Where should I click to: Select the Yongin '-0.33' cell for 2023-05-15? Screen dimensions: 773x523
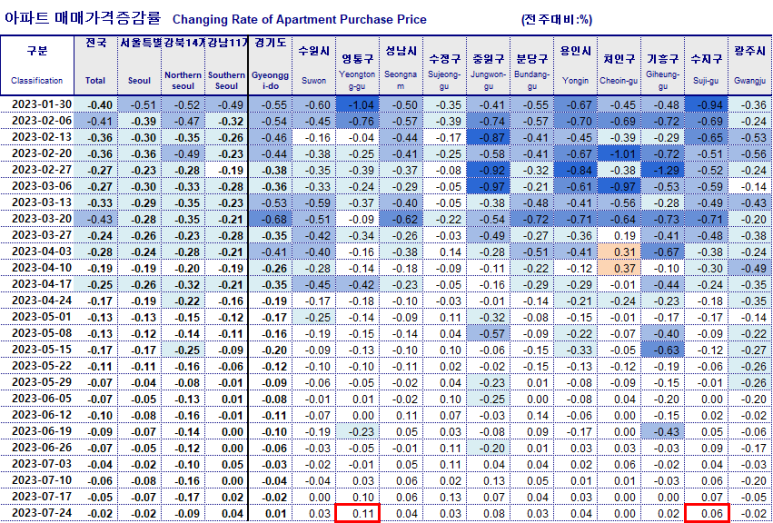pos(575,349)
